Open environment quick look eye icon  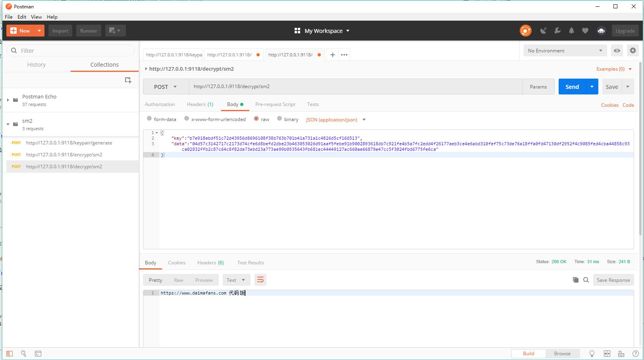[x=617, y=50]
